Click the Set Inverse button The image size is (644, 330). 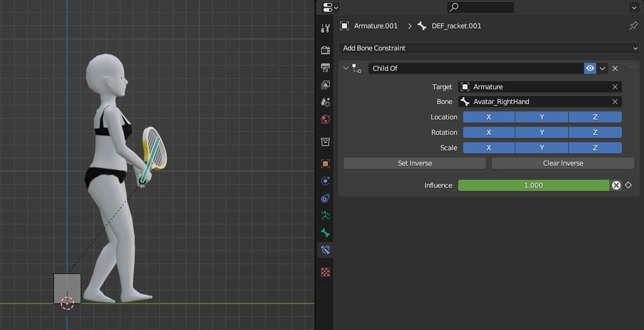[415, 163]
